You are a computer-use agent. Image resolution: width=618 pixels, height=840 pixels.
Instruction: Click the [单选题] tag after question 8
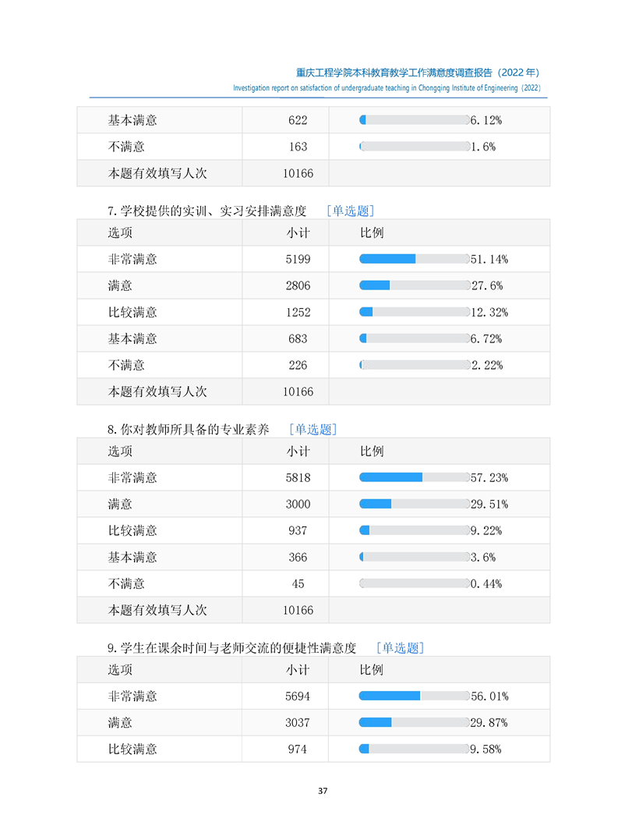click(x=313, y=429)
